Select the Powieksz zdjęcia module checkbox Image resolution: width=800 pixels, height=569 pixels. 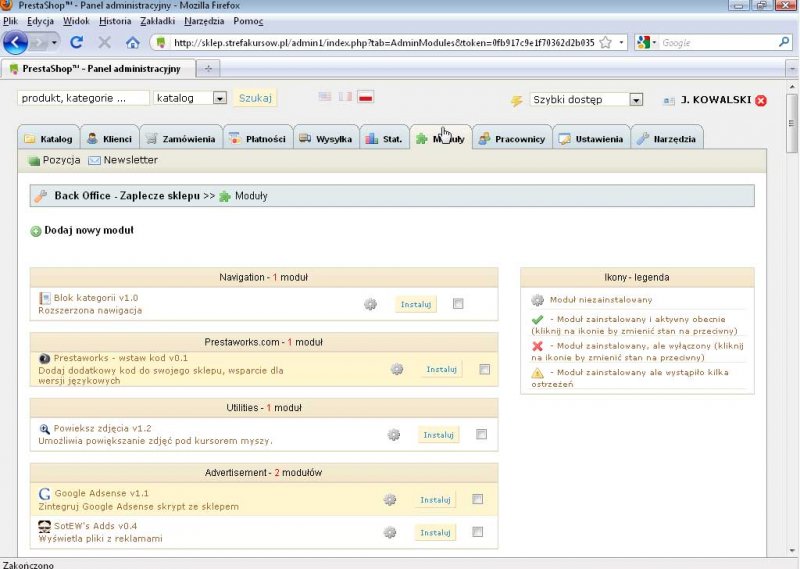[x=481, y=434]
